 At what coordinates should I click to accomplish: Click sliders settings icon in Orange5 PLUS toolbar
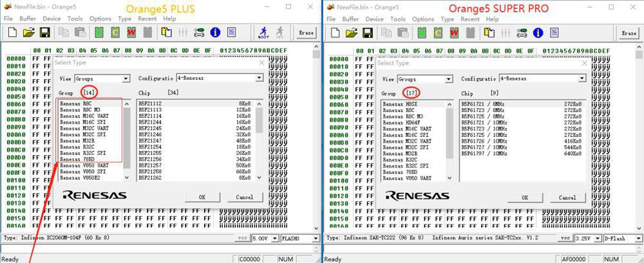183,32
